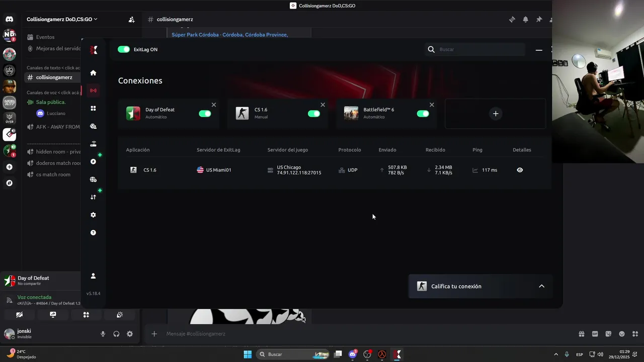Open Collisiongamerz server dropdown menu

(62, 19)
